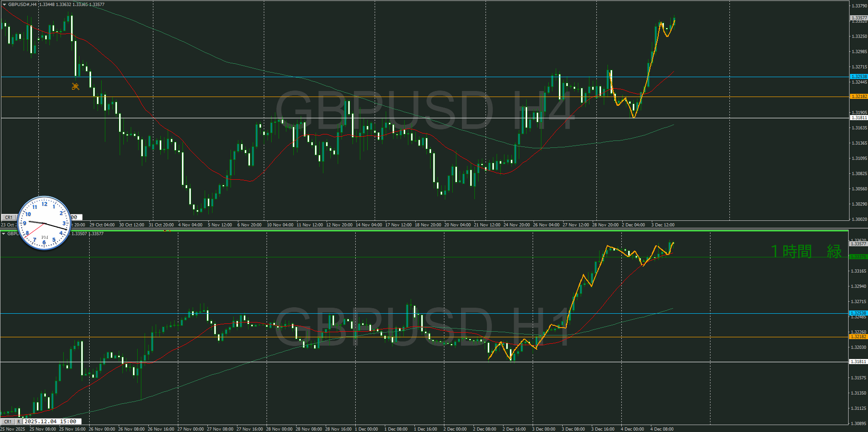
Task: Select the blue 1.32538 price tag on H1
Action: [859, 313]
